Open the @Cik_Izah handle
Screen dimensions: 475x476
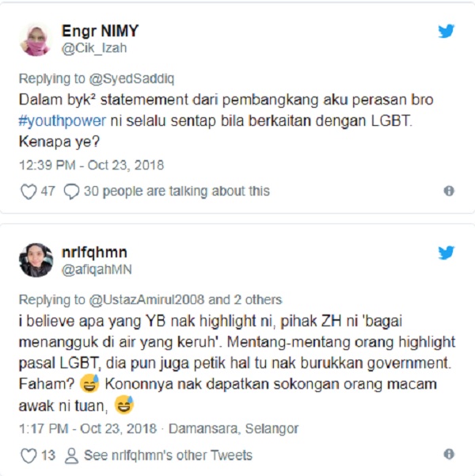click(94, 48)
